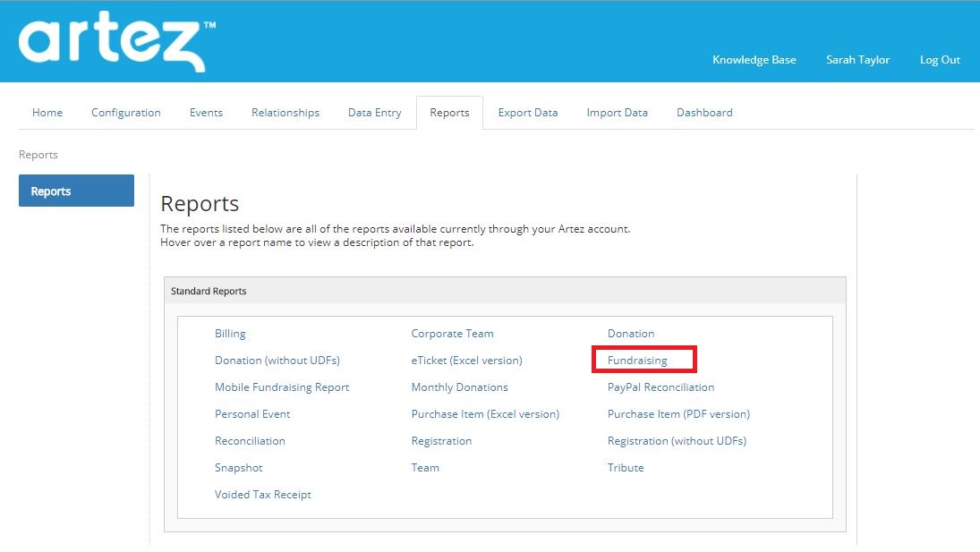
Task: Click Log Out
Action: coord(940,60)
